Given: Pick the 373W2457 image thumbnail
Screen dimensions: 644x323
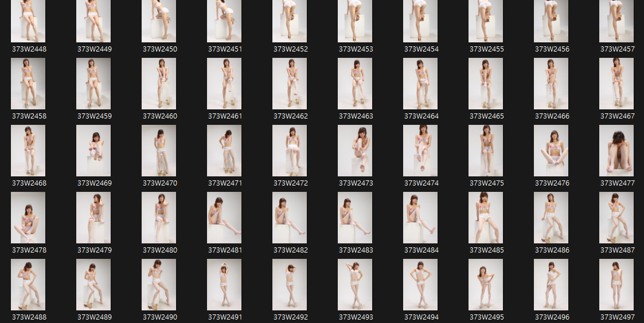Looking at the screenshot, I should [x=616, y=21].
